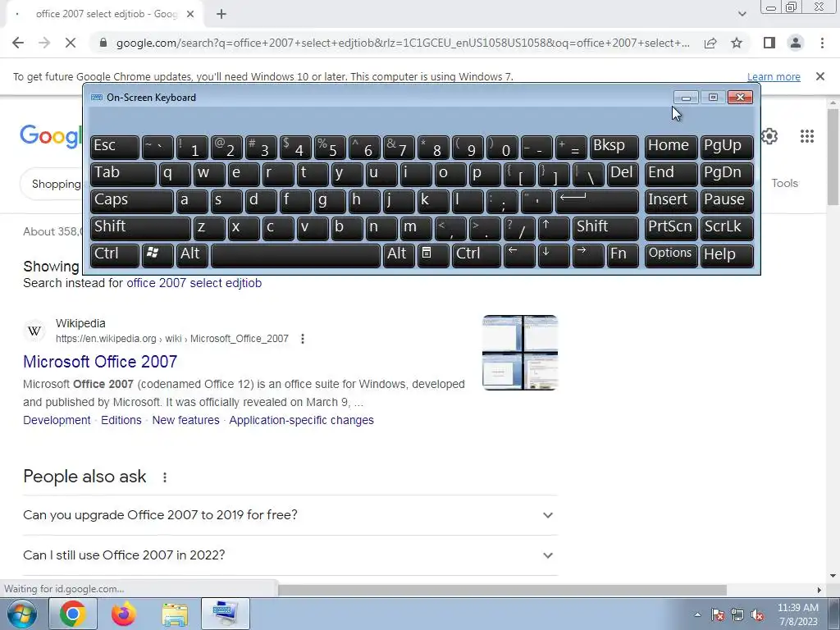The image size is (840, 630).
Task: Stop loading the page
Action: [71, 43]
